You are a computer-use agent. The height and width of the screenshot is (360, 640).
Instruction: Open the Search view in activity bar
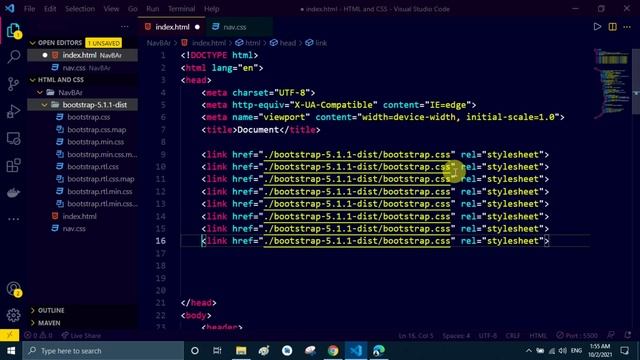(13, 56)
